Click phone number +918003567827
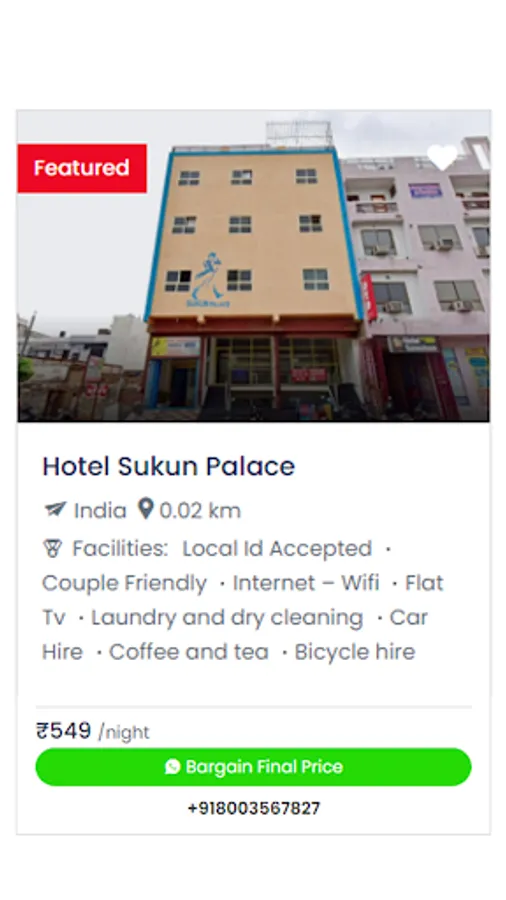Image resolution: width=506 pixels, height=900 pixels. (x=254, y=808)
